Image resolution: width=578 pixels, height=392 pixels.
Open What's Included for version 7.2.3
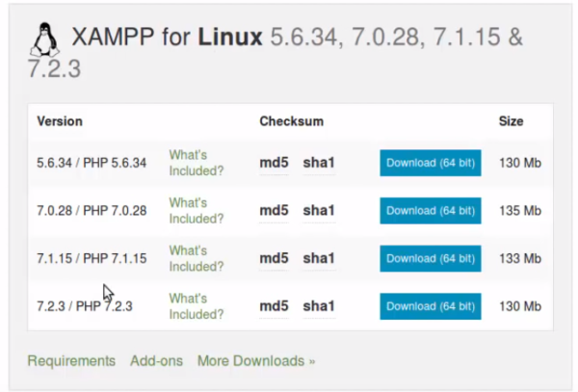coord(197,306)
